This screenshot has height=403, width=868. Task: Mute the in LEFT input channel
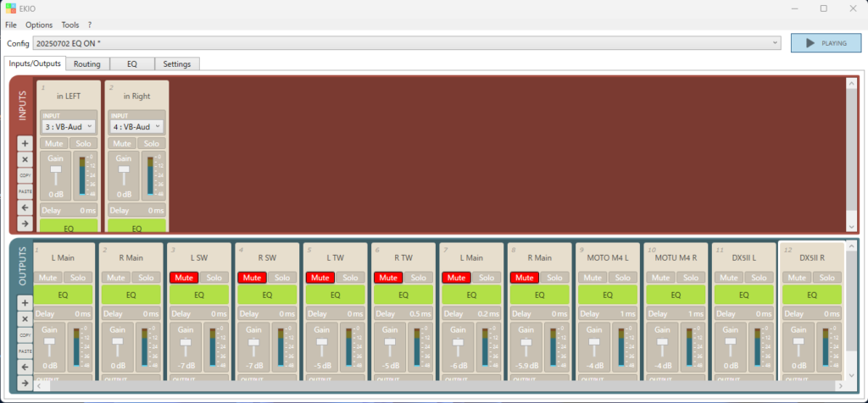click(x=53, y=144)
